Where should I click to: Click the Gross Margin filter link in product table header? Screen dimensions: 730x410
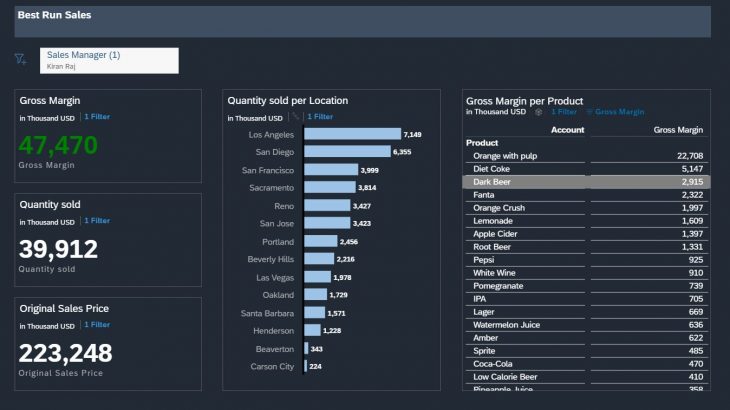[x=619, y=112]
